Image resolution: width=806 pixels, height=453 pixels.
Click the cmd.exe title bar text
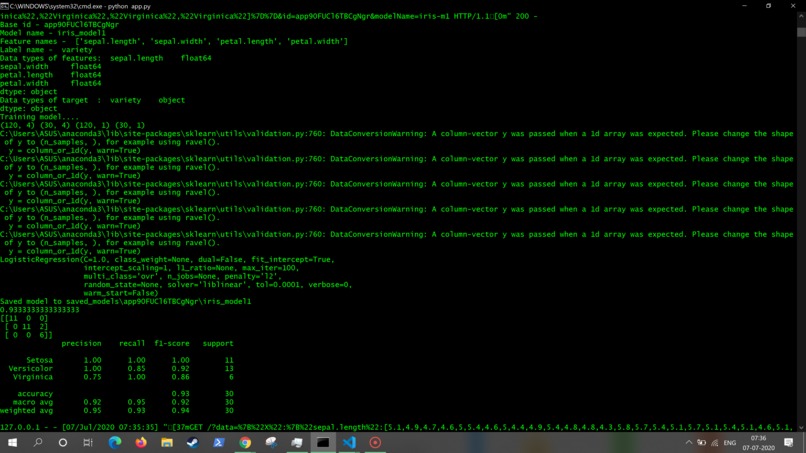(x=80, y=6)
